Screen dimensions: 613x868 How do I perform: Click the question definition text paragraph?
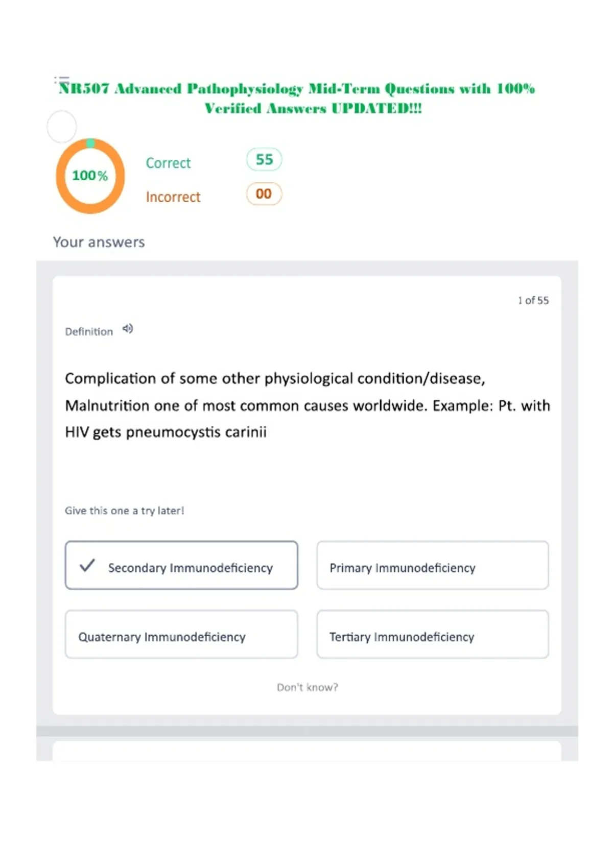click(x=308, y=405)
